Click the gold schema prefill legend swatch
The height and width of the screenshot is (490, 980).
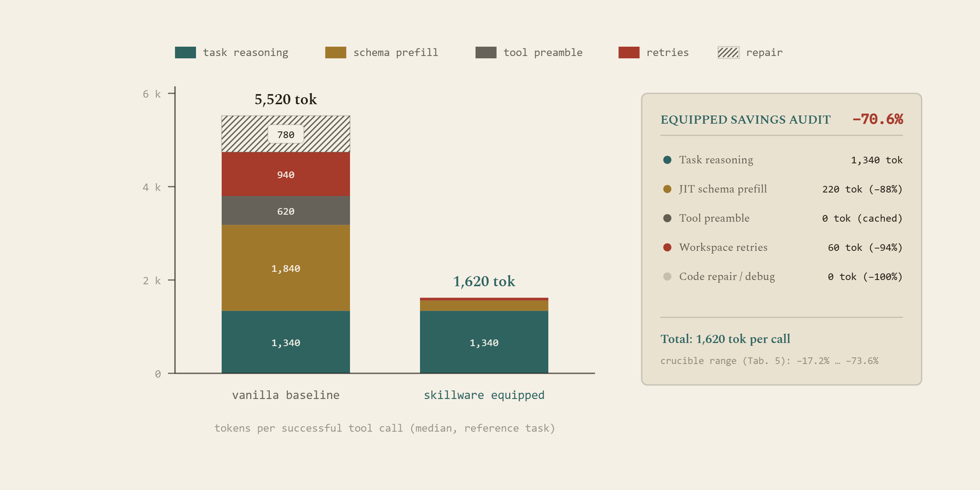[336, 52]
